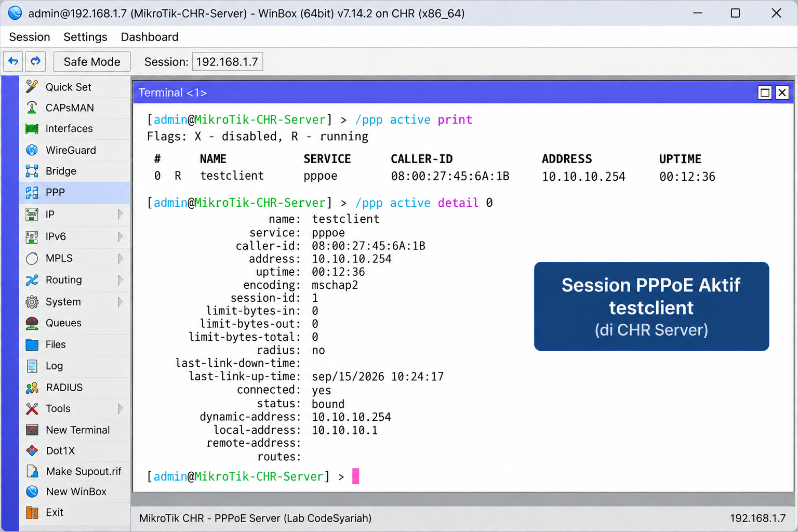Click WinBox logo in title bar

click(15, 13)
